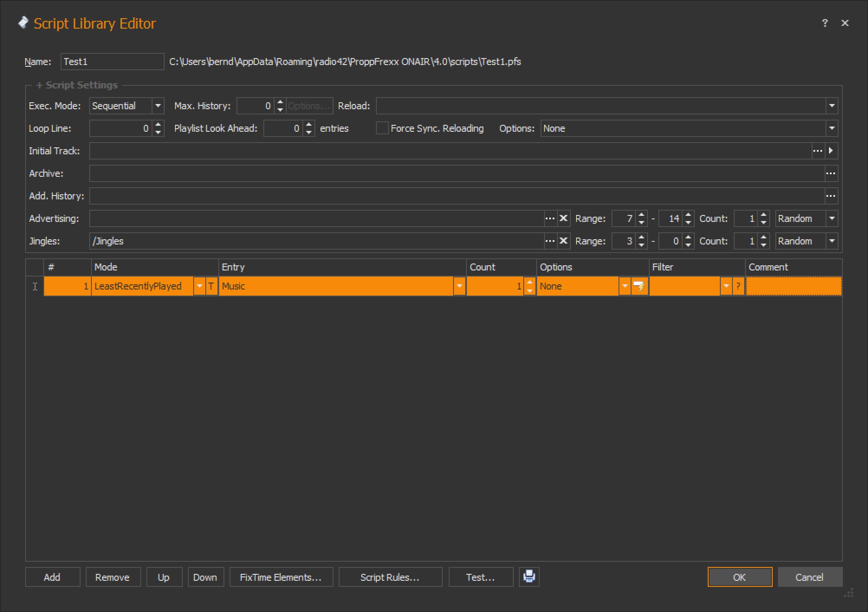Open Script Rules dialog
The width and height of the screenshot is (868, 612).
point(390,577)
